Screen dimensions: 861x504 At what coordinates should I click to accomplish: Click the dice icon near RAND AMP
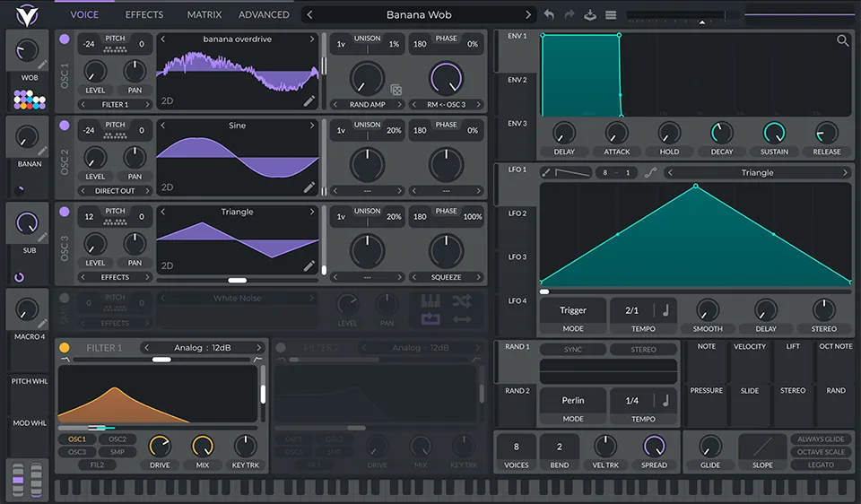point(396,90)
